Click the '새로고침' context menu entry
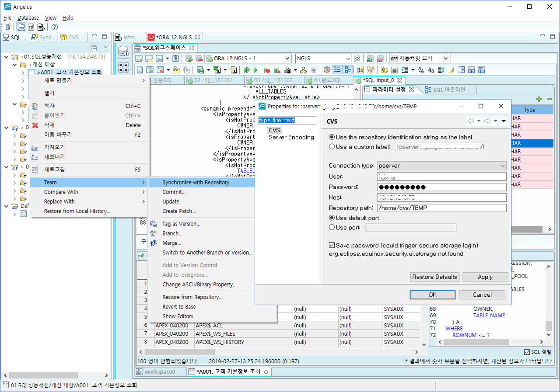Screen dimensions: 560x392 55,170
